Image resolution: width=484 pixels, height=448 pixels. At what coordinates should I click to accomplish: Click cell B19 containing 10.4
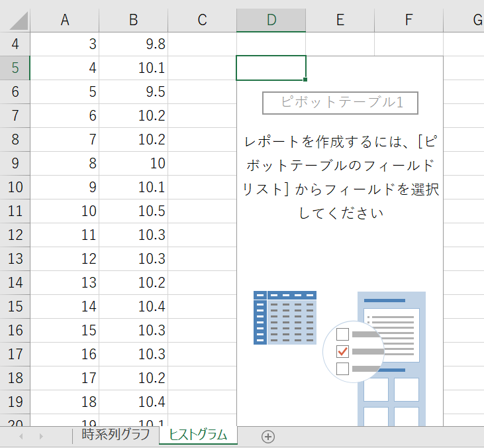(x=133, y=402)
